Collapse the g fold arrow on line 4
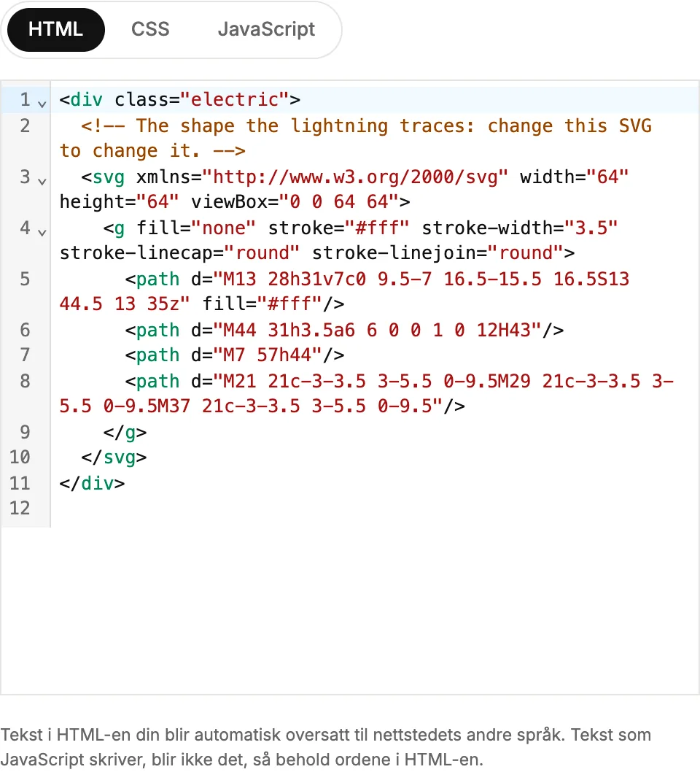This screenshot has height=772, width=700. (42, 232)
